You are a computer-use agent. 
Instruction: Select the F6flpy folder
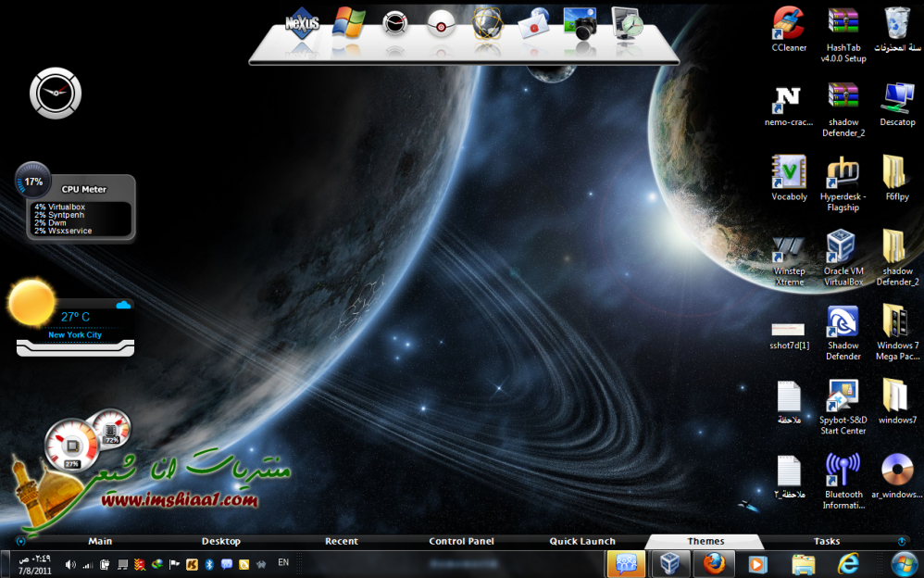(x=897, y=178)
